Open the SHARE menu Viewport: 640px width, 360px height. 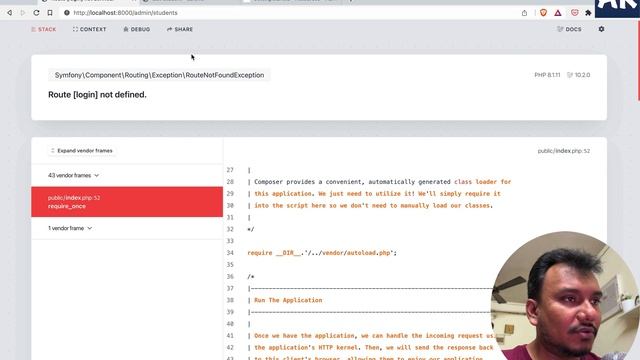click(x=180, y=29)
